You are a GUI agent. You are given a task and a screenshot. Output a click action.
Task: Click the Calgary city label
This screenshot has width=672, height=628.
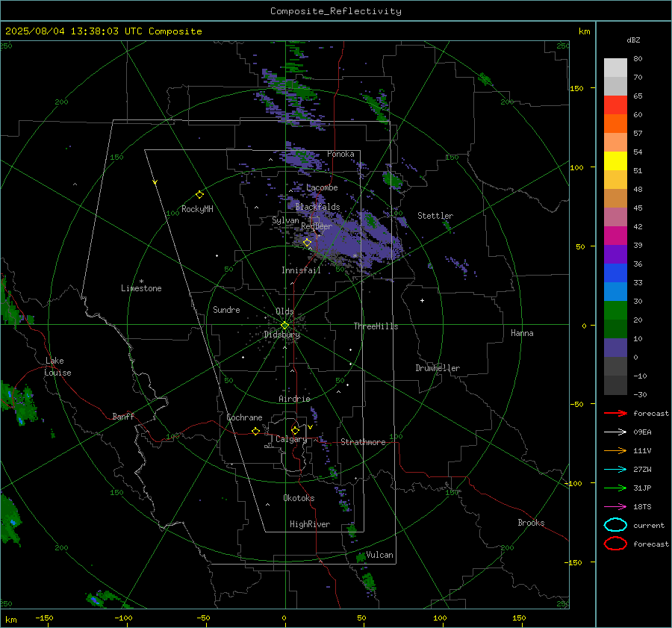click(291, 439)
